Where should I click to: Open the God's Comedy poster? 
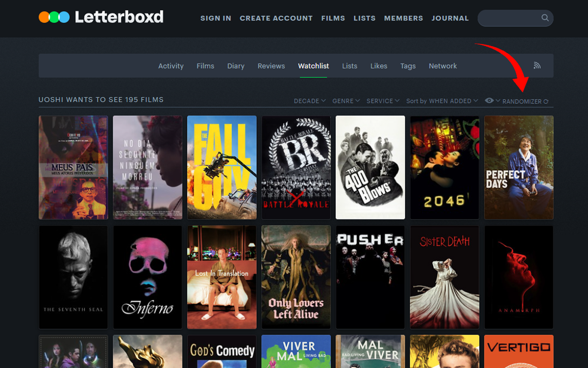222,351
